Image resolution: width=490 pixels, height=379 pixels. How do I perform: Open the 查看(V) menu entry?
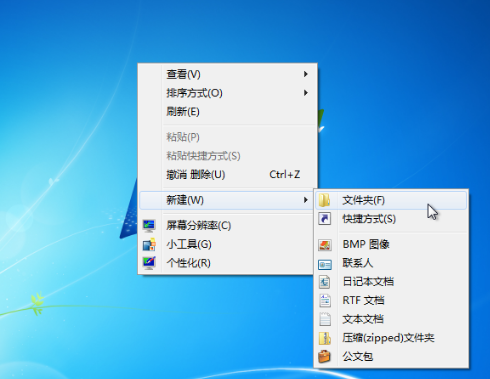pyautogui.click(x=227, y=74)
